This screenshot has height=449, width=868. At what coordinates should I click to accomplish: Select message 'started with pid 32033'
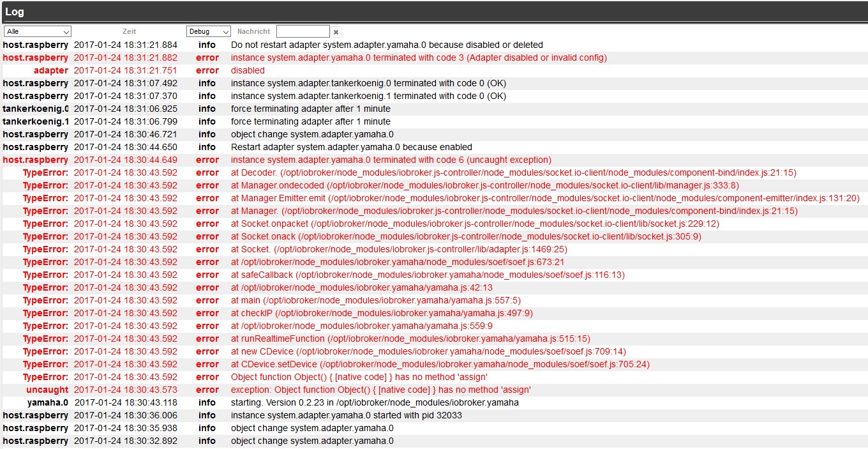[x=347, y=416]
